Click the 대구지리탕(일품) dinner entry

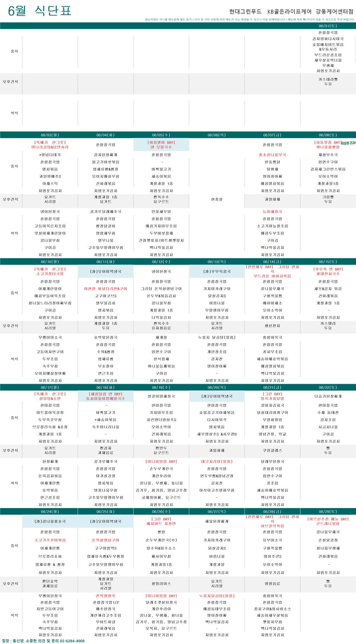pyautogui.click(x=217, y=462)
